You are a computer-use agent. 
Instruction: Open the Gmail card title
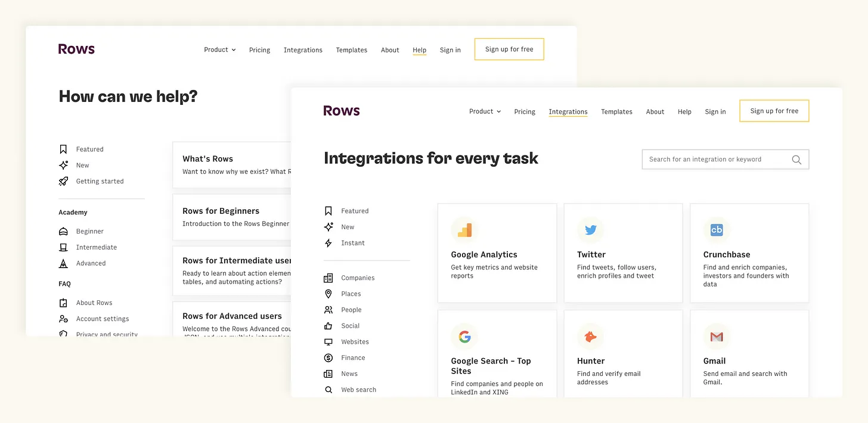click(714, 361)
